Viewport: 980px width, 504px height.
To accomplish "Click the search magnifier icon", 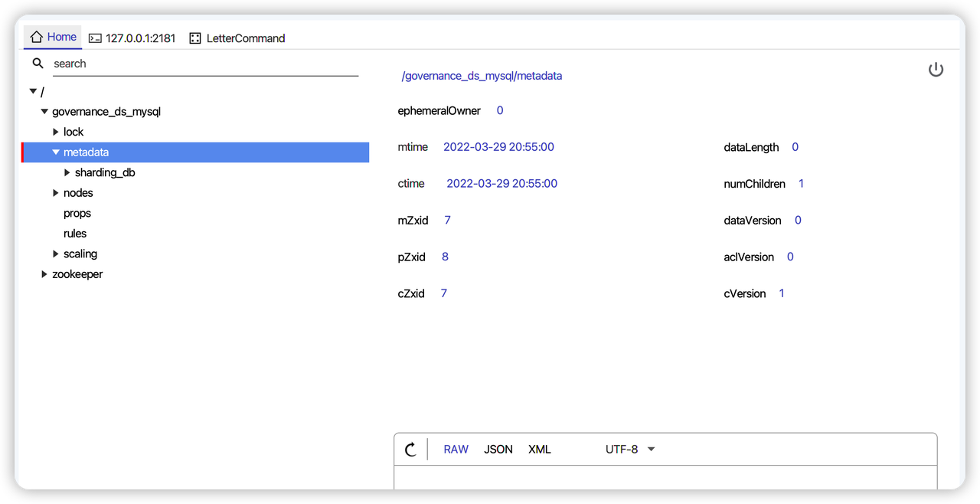I will 38,64.
